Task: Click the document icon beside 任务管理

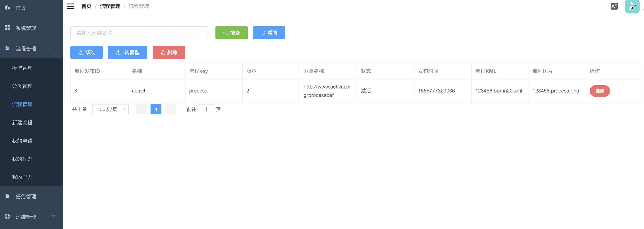Action: [7, 196]
